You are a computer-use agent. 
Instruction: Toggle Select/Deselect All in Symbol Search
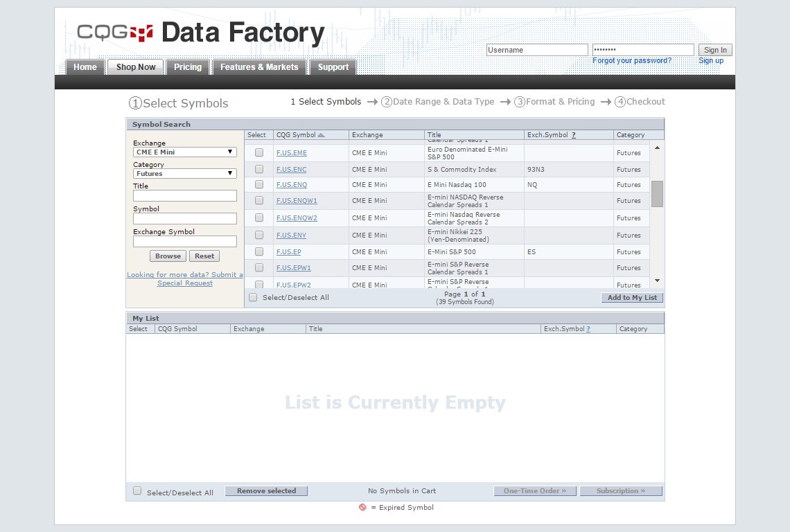point(253,297)
